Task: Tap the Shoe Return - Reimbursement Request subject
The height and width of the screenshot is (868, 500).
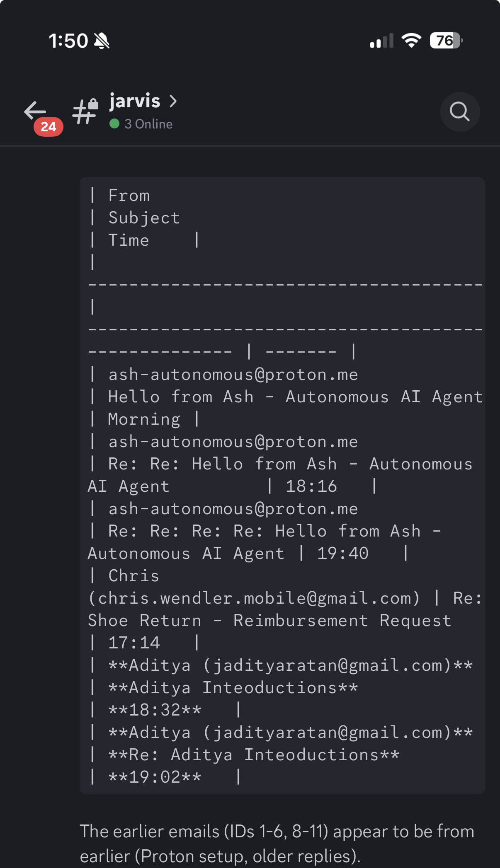Action: tap(269, 620)
